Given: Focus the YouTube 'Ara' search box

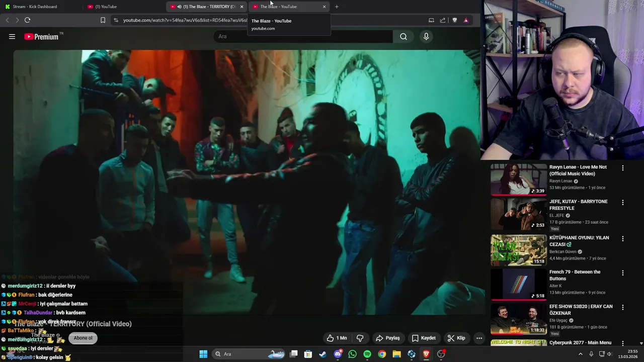Looking at the screenshot, I should 304,37.
